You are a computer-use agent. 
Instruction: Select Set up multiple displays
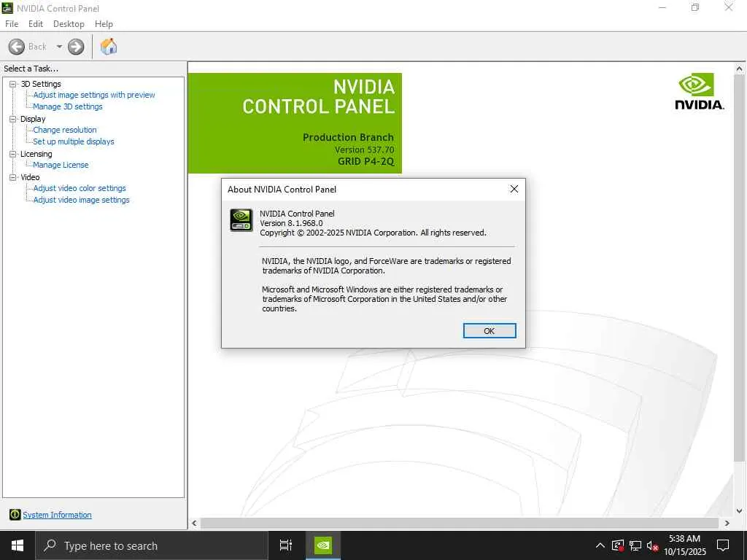[74, 141]
